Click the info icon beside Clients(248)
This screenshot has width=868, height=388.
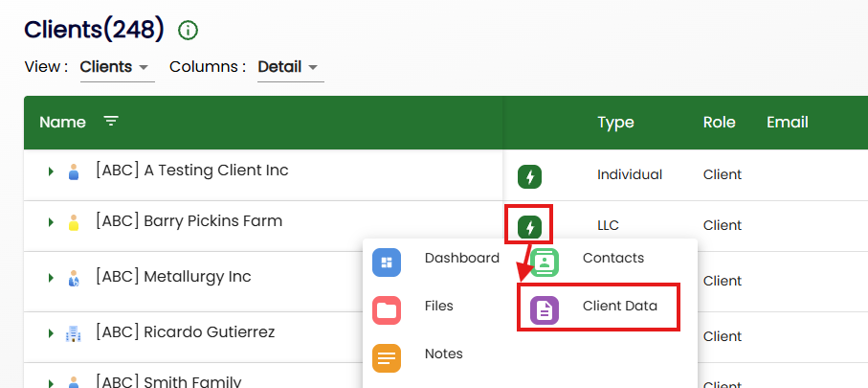click(x=189, y=31)
